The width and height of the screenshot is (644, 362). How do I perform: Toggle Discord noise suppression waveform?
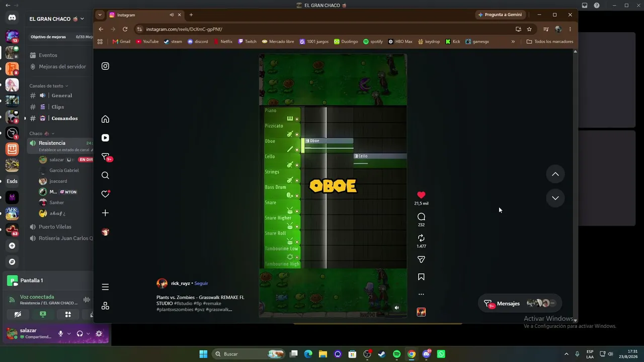click(87, 300)
